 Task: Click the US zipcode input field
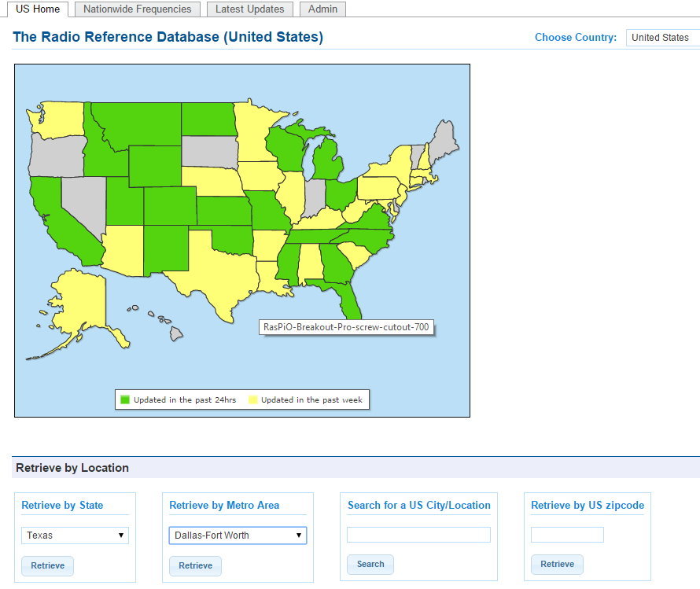(x=567, y=535)
